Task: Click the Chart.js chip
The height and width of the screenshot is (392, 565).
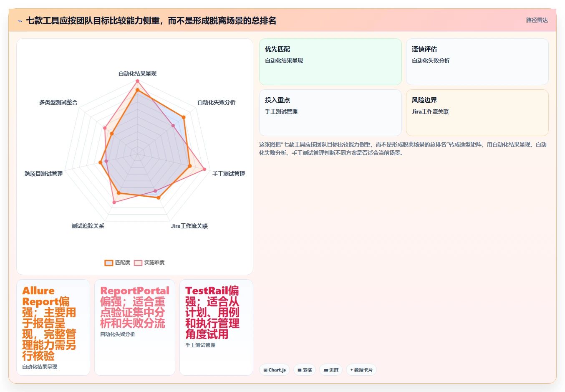Action: (275, 370)
